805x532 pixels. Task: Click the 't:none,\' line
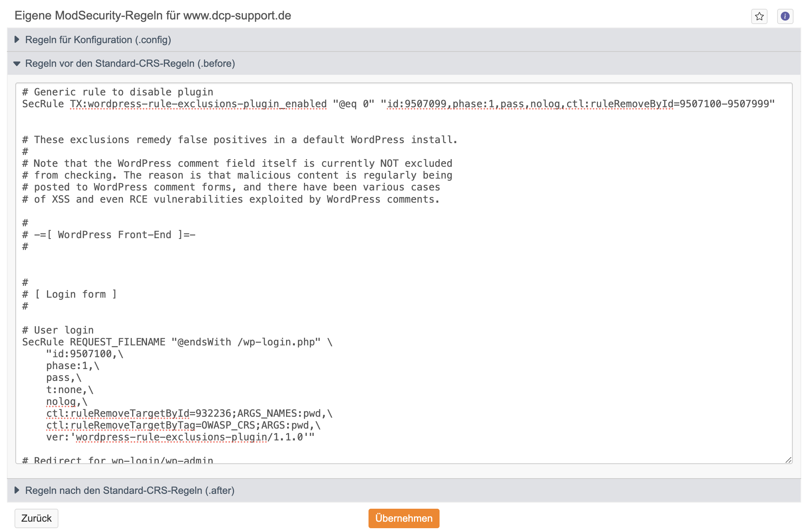pos(70,390)
